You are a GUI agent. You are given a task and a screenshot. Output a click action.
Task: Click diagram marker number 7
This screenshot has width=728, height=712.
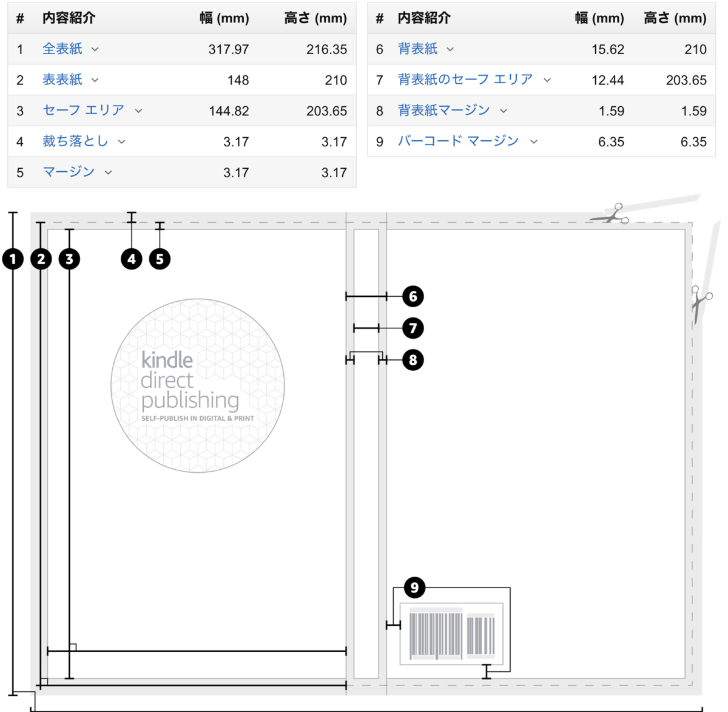pyautogui.click(x=413, y=328)
